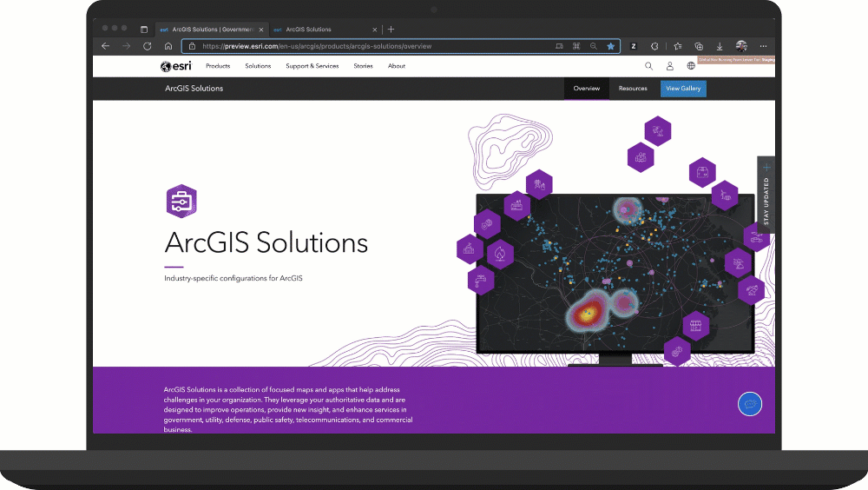Image resolution: width=868 pixels, height=490 pixels.
Task: Click the site lock icon in address bar
Action: (192, 46)
